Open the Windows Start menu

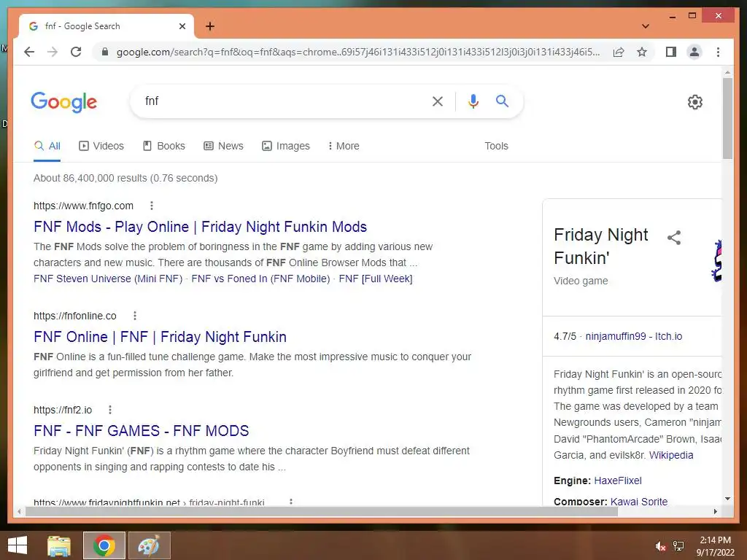[18, 545]
